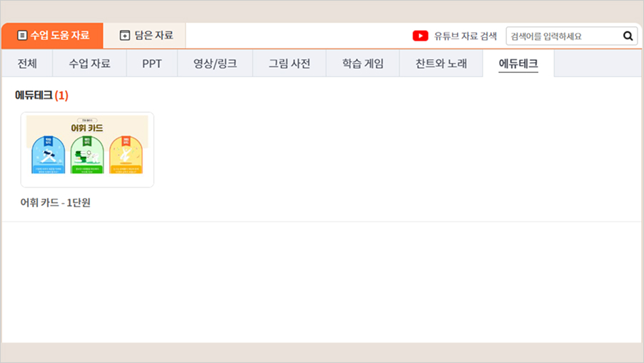The width and height of the screenshot is (644, 363).
Task: Click the red YouTube logo icon
Action: click(x=421, y=36)
